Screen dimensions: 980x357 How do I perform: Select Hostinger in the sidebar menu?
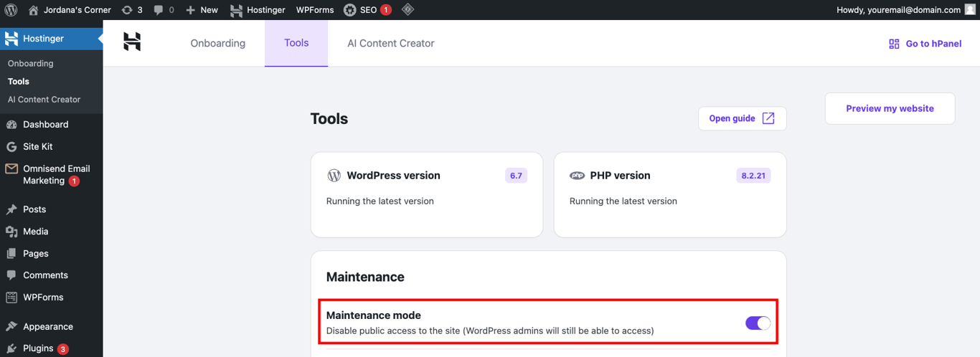(x=52, y=39)
